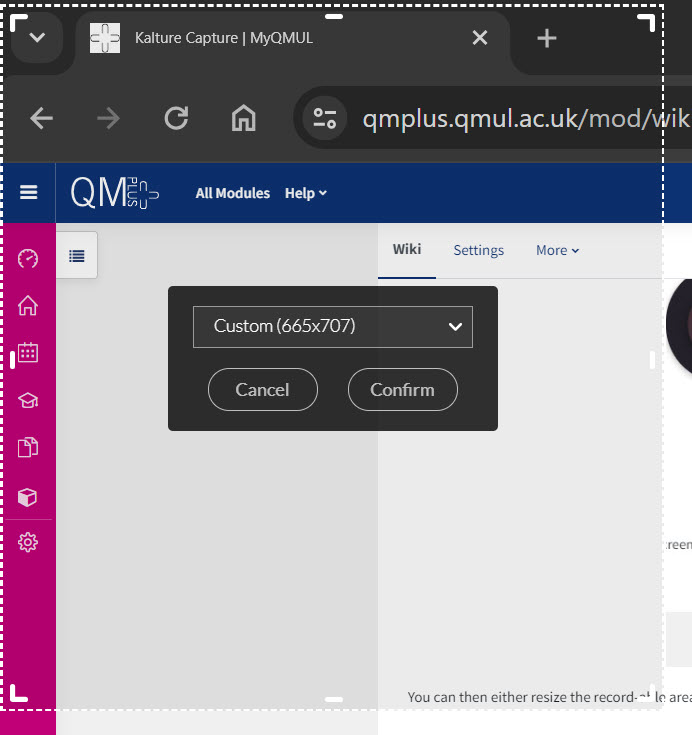Grab the top-left corner capture handle
The width and height of the screenshot is (692, 735).
pyautogui.click(x=19, y=22)
